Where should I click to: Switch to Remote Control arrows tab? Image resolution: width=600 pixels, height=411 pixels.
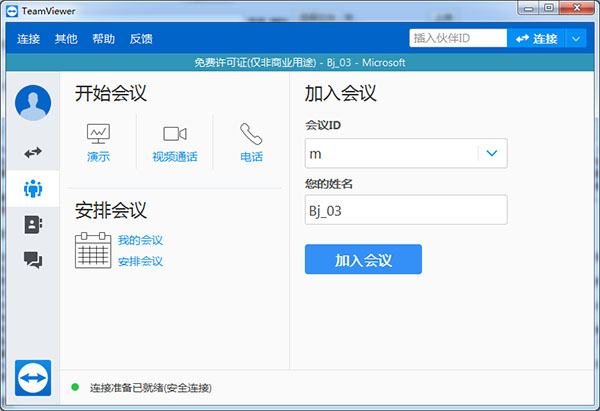(x=33, y=153)
